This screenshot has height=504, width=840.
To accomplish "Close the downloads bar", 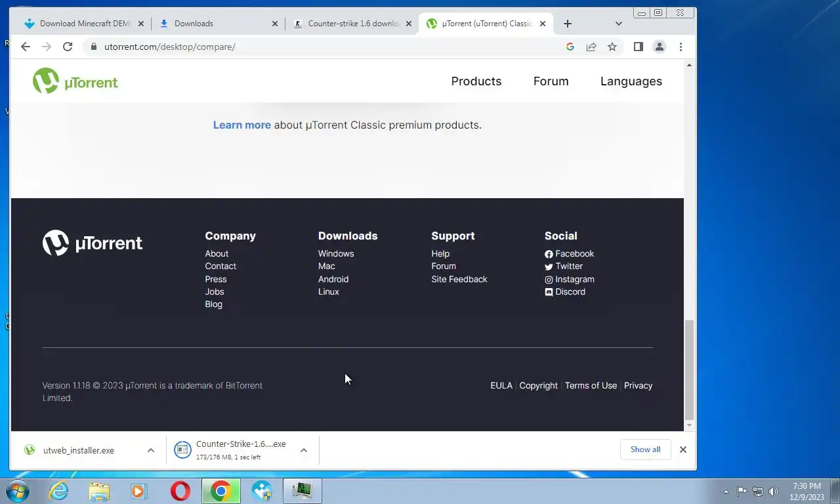I will [683, 450].
